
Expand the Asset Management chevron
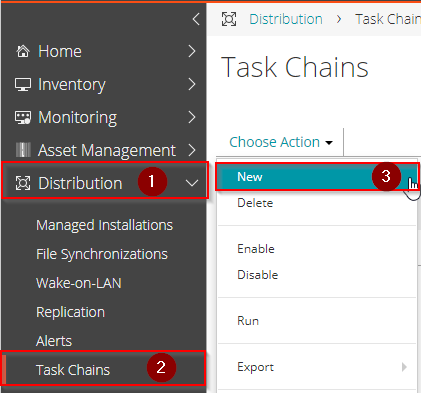(x=192, y=150)
